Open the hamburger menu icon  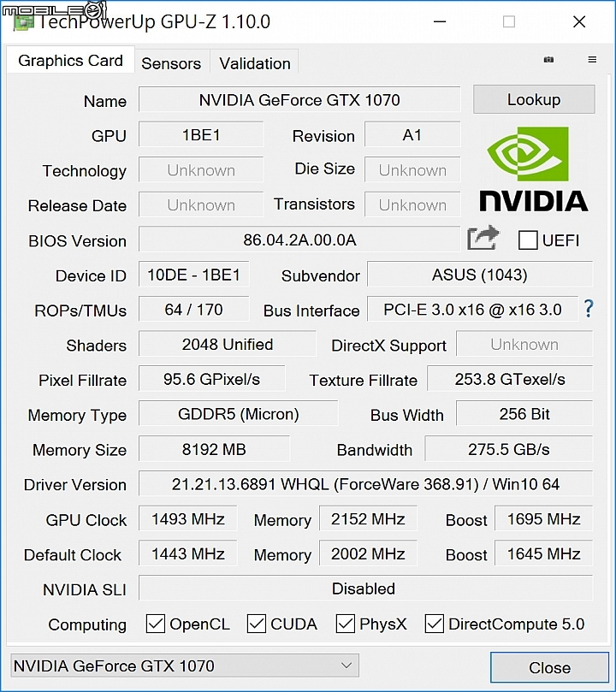click(x=592, y=60)
